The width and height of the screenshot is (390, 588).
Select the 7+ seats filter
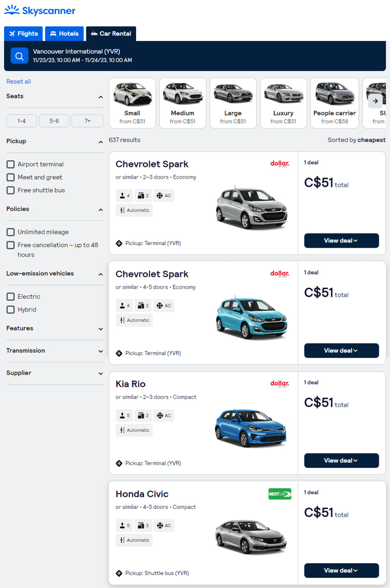pyautogui.click(x=87, y=121)
